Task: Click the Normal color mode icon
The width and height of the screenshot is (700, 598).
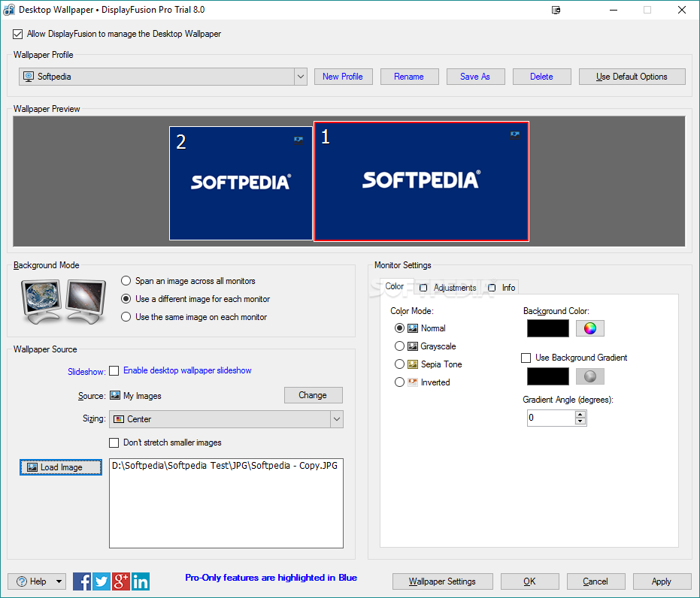Action: click(413, 328)
